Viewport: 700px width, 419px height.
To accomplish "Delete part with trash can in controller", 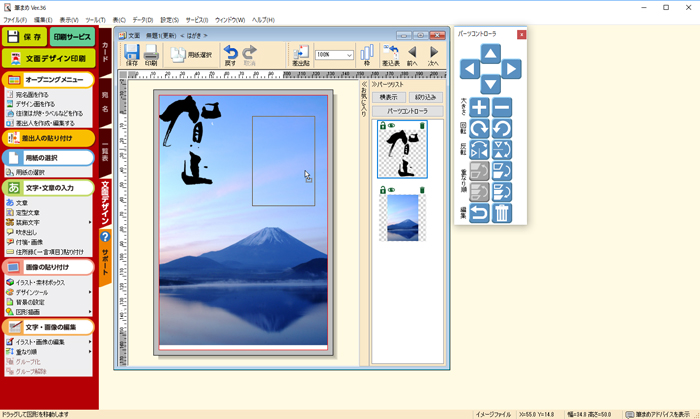I will coord(502,213).
